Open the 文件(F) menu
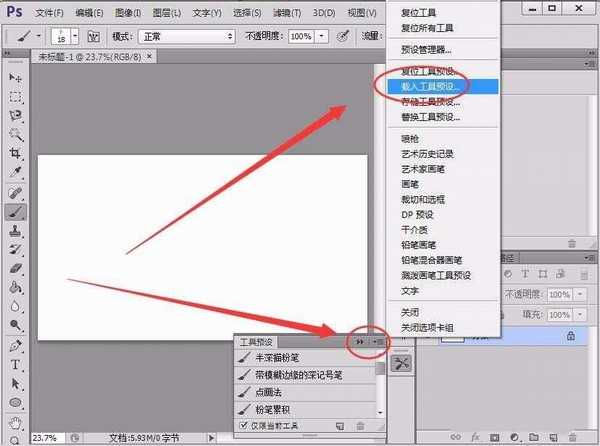 tap(48, 12)
